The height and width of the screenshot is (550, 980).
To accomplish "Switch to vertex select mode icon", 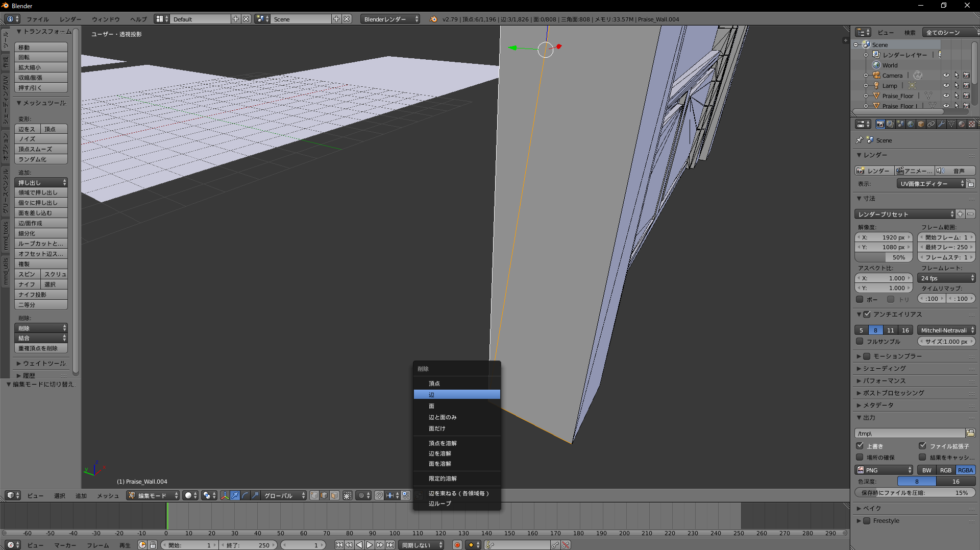I will pos(314,495).
